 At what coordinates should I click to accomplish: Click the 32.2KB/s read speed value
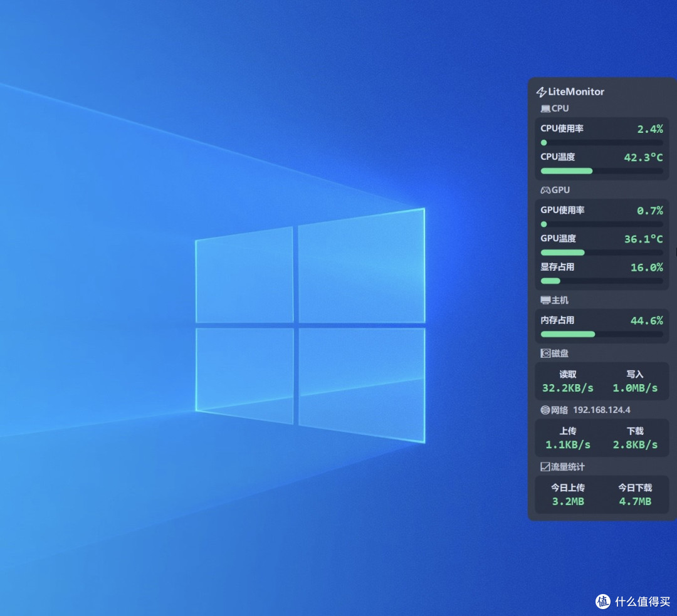pos(568,388)
